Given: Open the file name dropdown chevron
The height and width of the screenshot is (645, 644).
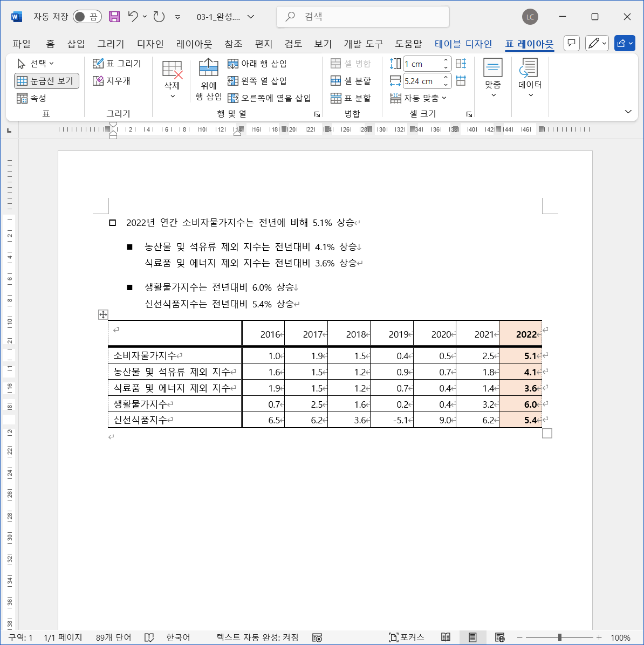Looking at the screenshot, I should pos(251,17).
